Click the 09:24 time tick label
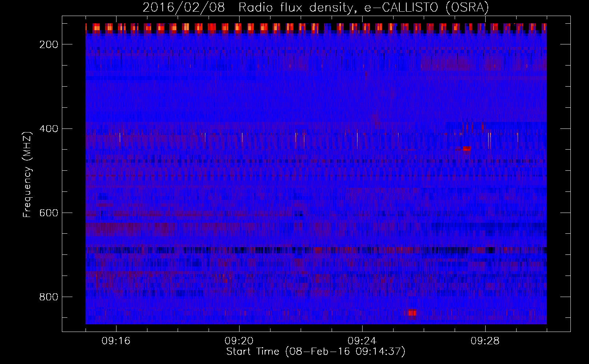The image size is (589, 364). (362, 341)
